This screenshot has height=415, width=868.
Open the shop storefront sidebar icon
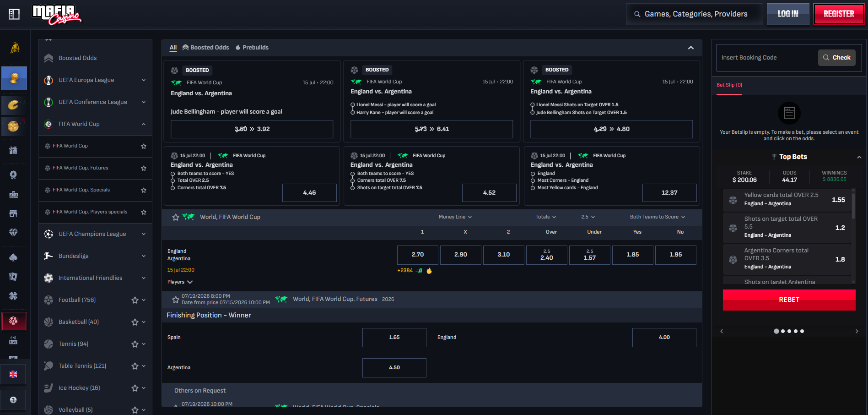13,213
